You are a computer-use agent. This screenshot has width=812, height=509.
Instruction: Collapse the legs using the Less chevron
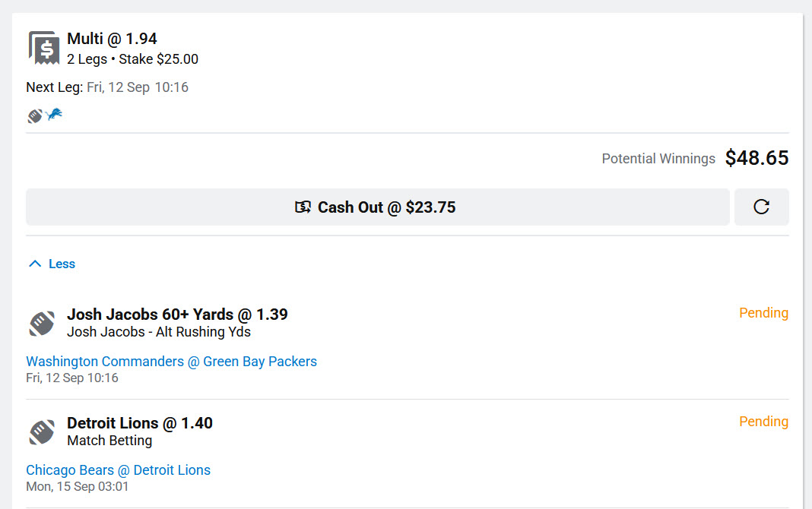tap(34, 264)
